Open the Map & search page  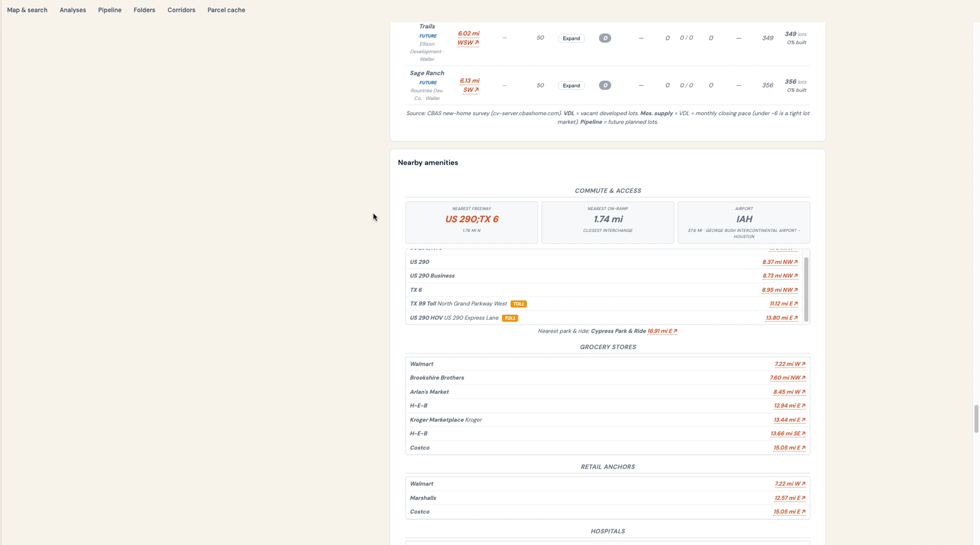click(x=27, y=10)
